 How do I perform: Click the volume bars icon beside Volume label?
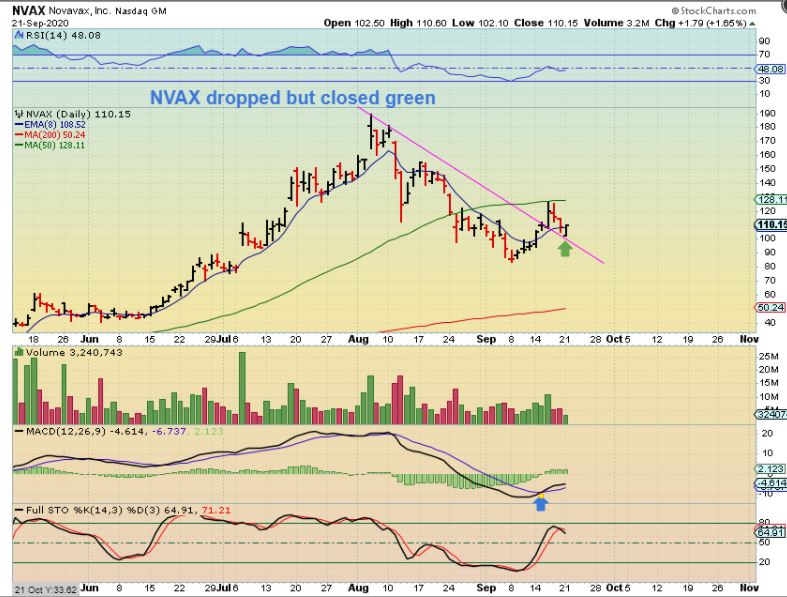[x=19, y=352]
